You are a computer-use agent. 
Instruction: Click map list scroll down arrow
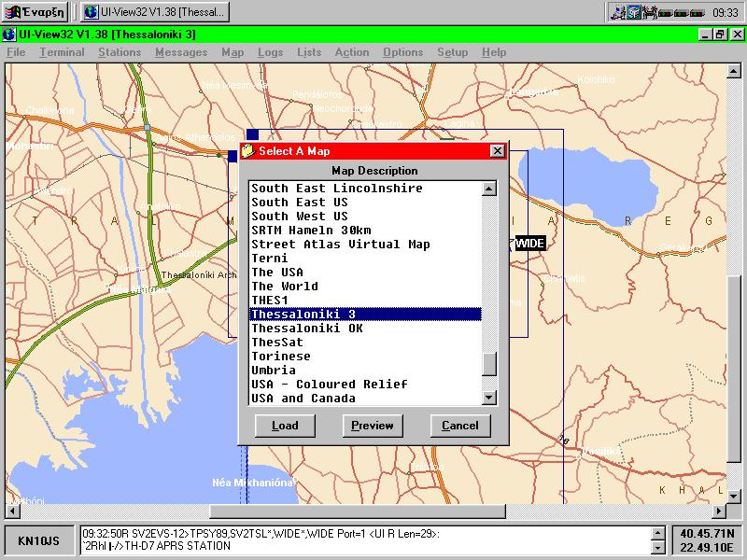pos(488,398)
